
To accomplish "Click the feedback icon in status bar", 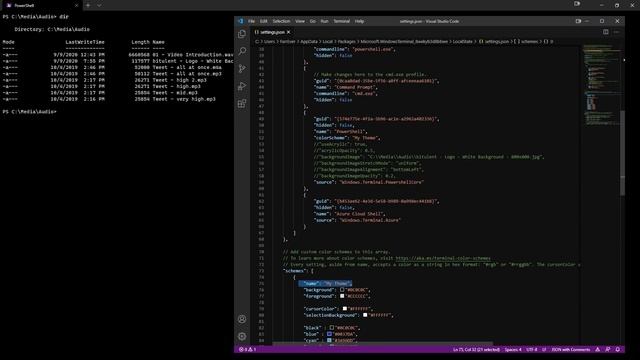I will 608,350.
